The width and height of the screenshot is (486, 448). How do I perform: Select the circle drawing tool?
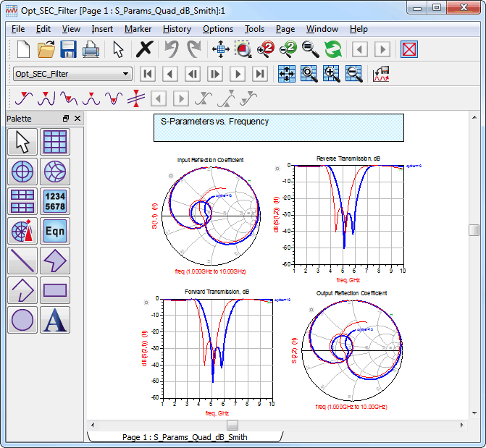click(x=22, y=320)
